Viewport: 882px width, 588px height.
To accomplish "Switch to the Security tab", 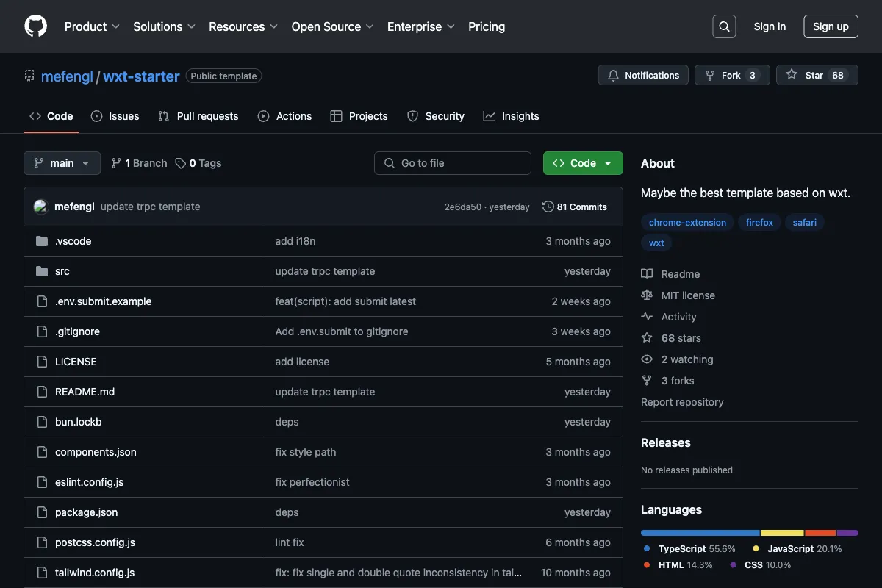I will 436,116.
